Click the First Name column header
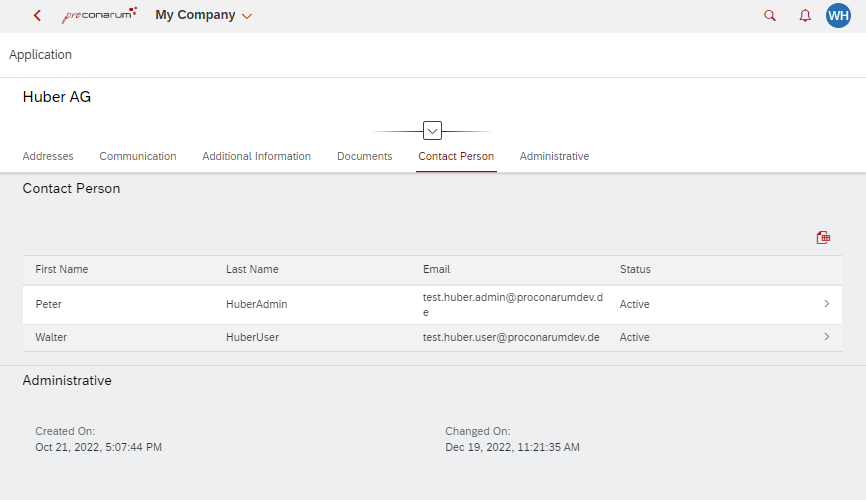Viewport: 866px width, 500px height. (62, 270)
